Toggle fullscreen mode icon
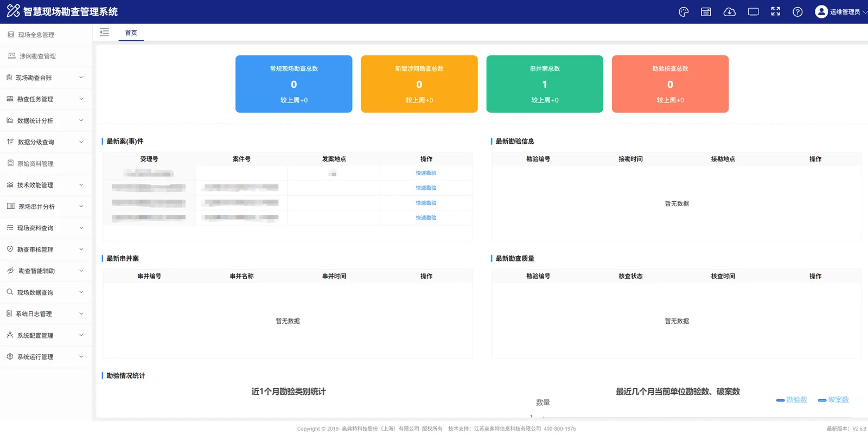This screenshot has height=435, width=868. pyautogui.click(x=776, y=11)
